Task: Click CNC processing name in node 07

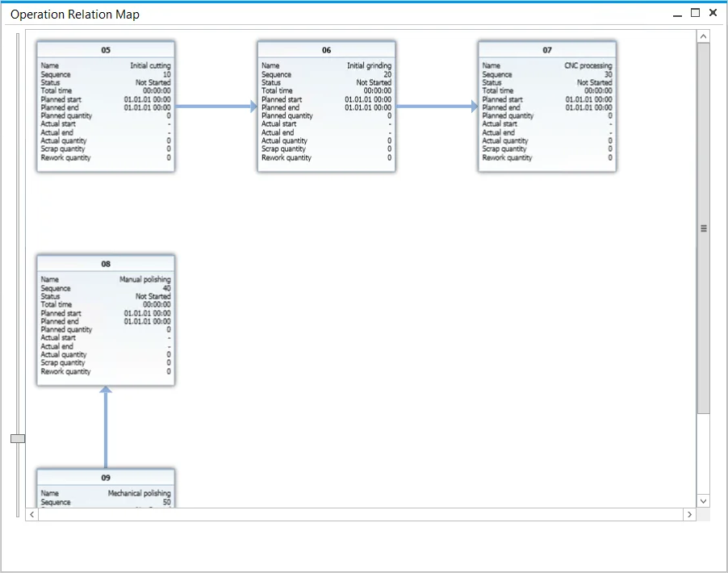Action: [588, 66]
